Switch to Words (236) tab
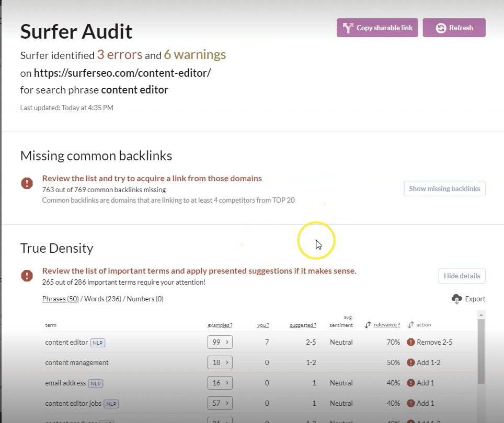 (103, 299)
